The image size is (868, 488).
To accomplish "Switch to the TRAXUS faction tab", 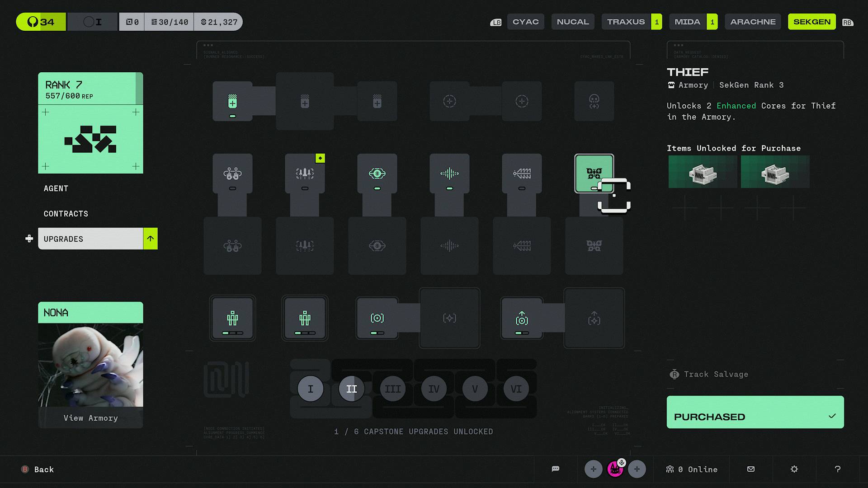I will click(x=626, y=22).
